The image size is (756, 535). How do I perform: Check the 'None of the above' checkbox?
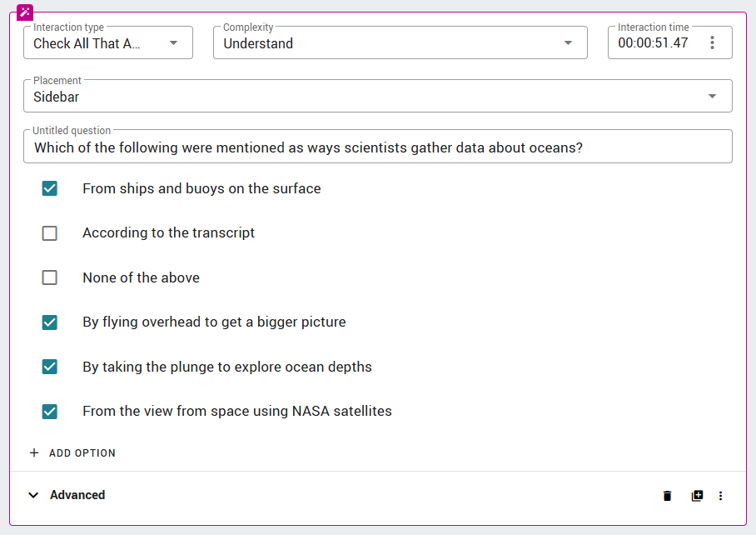coord(50,277)
